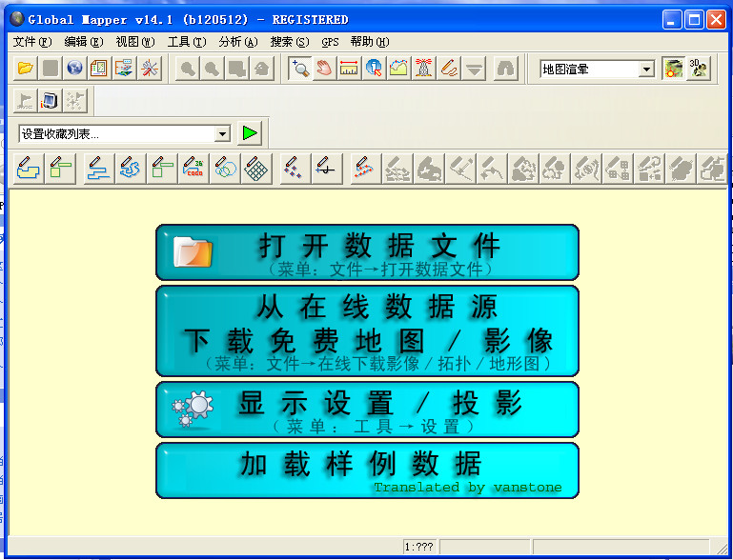Screen dimensions: 733x560
Task: Select the create line feature tool
Action: [x=98, y=169]
